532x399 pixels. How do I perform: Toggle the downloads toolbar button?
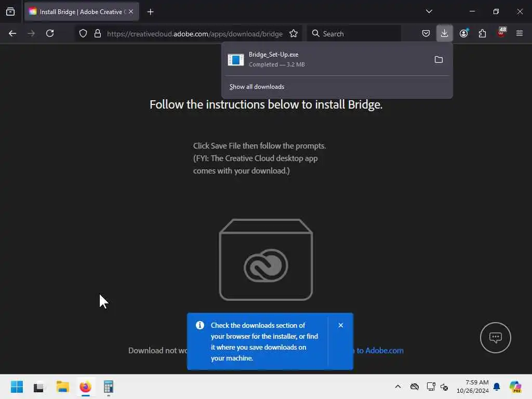pyautogui.click(x=445, y=33)
